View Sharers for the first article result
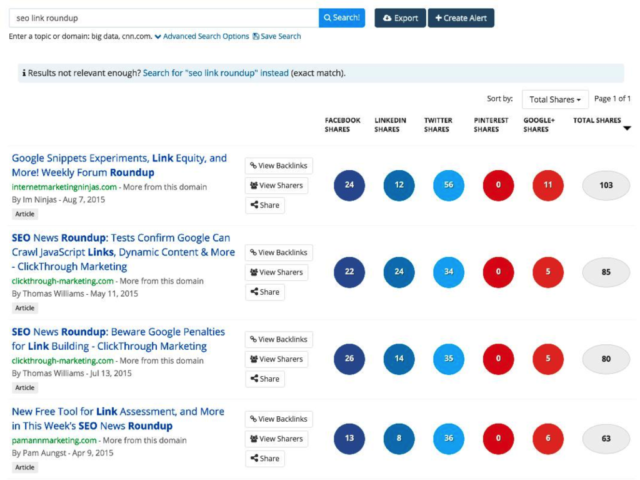This screenshot has height=480, width=640. 276,185
